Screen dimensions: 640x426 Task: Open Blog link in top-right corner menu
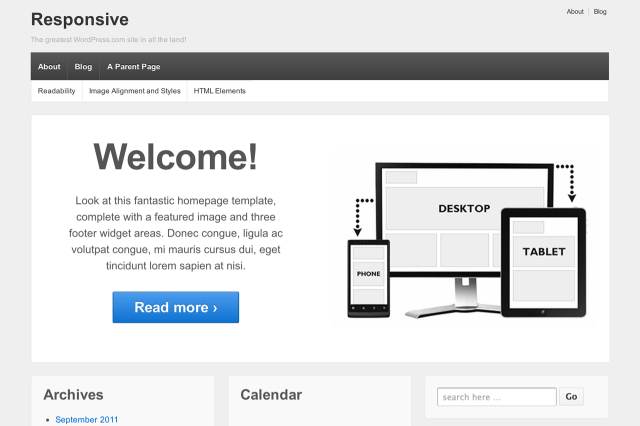tap(600, 11)
